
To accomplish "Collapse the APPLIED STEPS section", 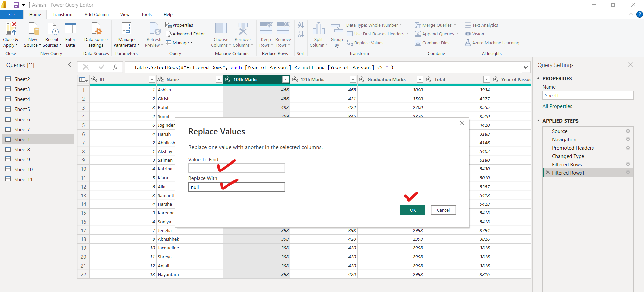I will pos(538,121).
